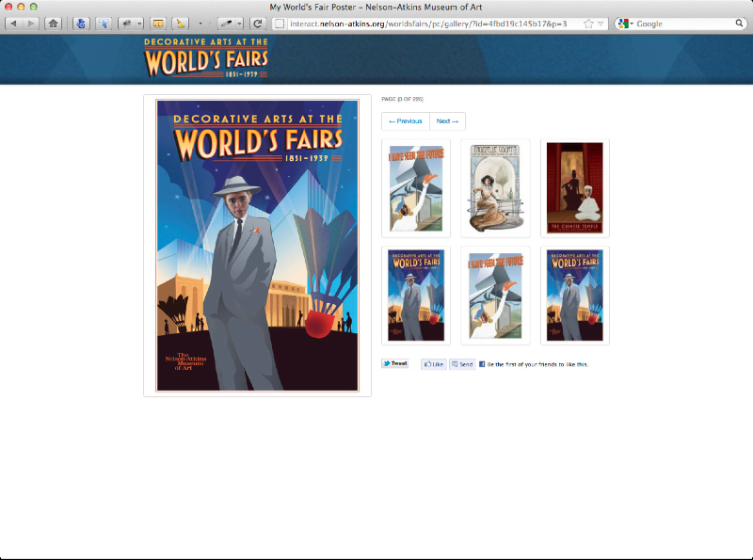The image size is (753, 560).
Task: Bookmark the page with the star icon
Action: tap(588, 24)
